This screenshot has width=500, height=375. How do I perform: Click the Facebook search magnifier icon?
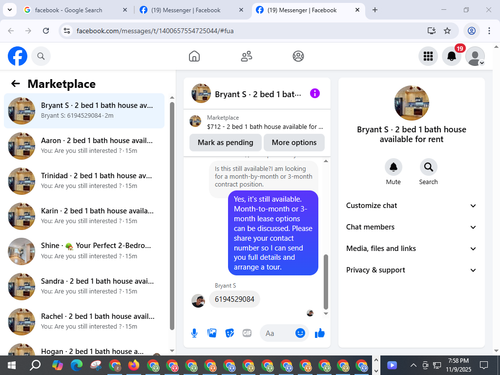(41, 56)
